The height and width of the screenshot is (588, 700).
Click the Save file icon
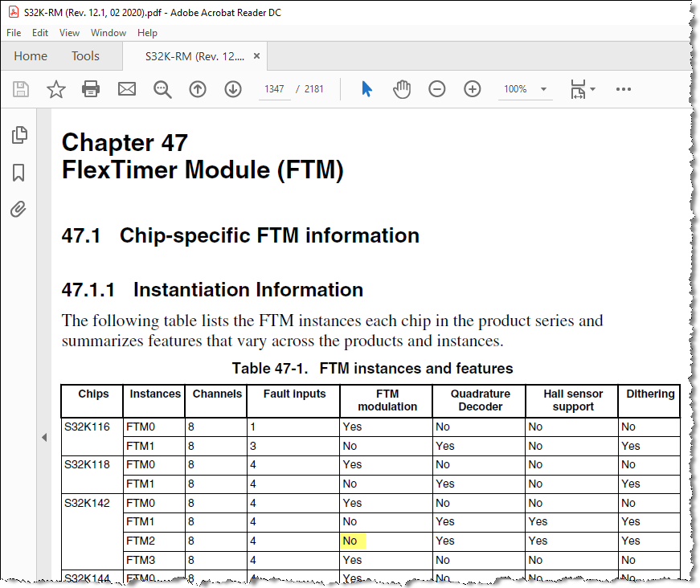tap(21, 89)
